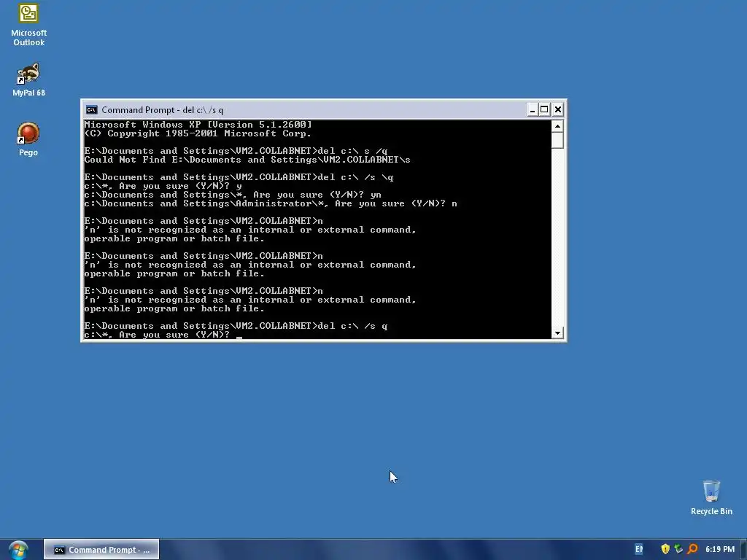Click the Command Prompt title bar icon
Image resolution: width=747 pixels, height=560 pixels.
pyautogui.click(x=91, y=110)
